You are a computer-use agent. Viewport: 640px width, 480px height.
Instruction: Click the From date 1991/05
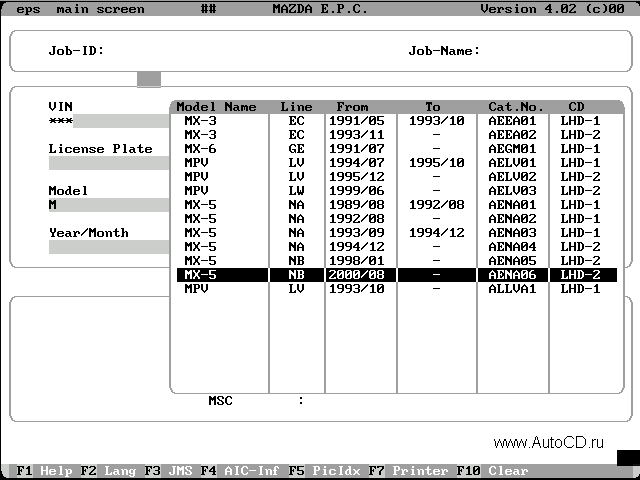357,121
